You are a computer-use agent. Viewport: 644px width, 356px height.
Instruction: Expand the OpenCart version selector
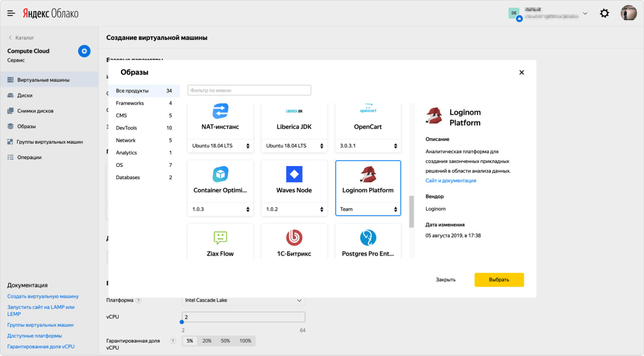[x=368, y=146]
